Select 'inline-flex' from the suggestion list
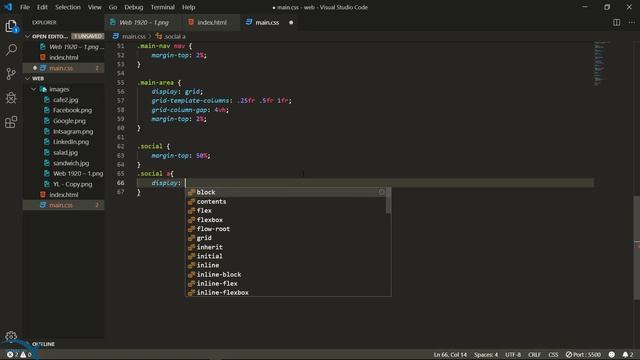The width and height of the screenshot is (640, 360). (x=286, y=284)
